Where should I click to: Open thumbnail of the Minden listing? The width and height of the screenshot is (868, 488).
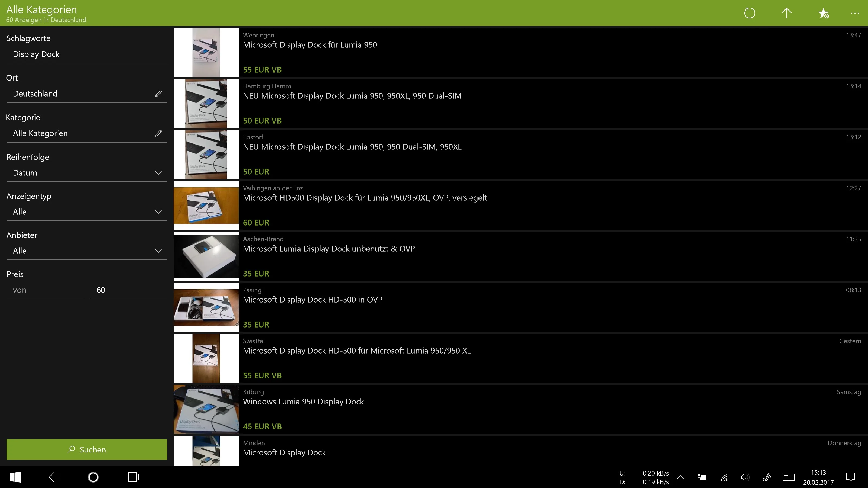tap(206, 451)
